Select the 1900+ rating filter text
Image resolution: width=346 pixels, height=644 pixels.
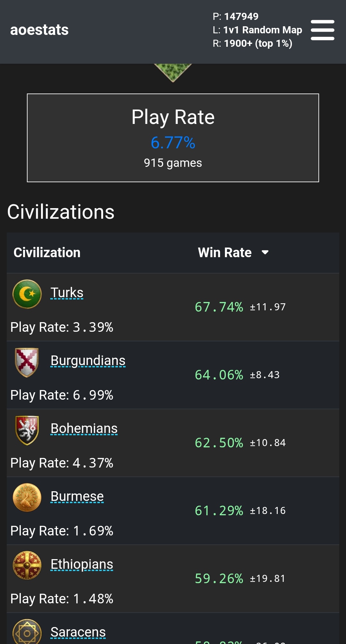point(258,43)
